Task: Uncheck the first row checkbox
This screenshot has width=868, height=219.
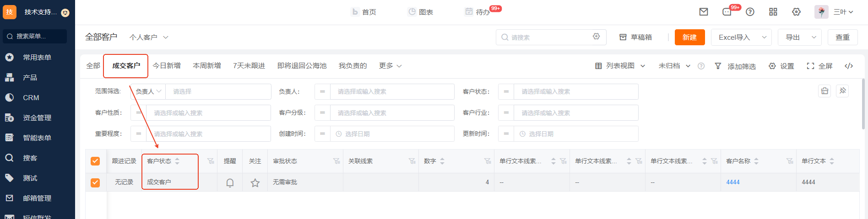Action: pos(95,182)
